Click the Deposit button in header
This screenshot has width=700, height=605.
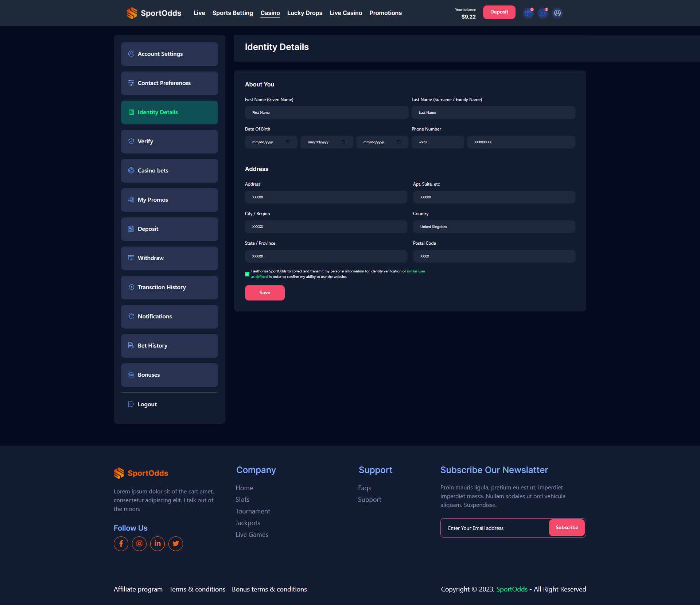[499, 12]
